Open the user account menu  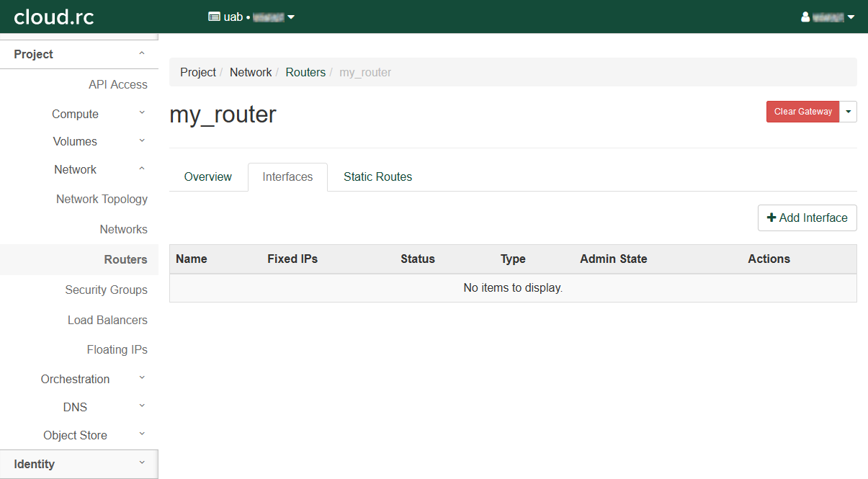(828, 17)
